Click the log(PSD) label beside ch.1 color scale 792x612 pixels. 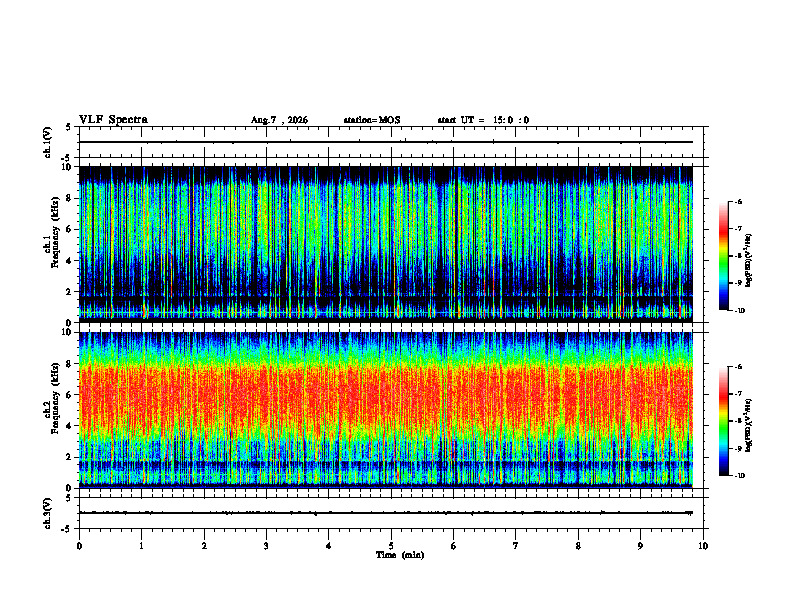click(x=749, y=261)
